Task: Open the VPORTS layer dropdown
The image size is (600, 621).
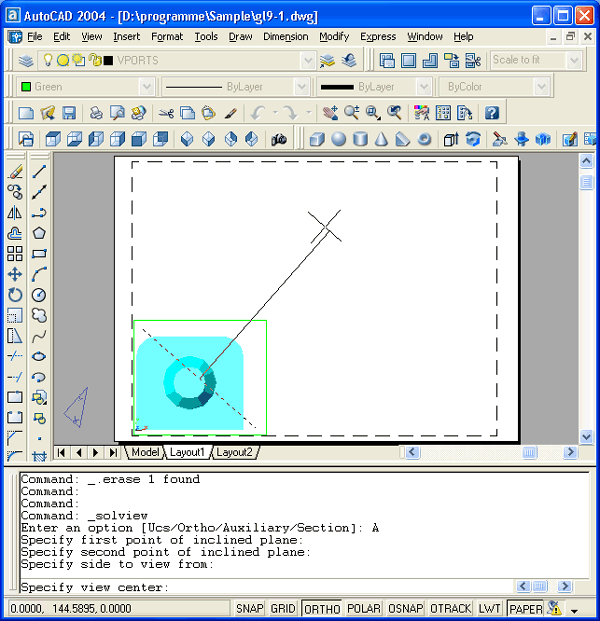Action: point(308,60)
